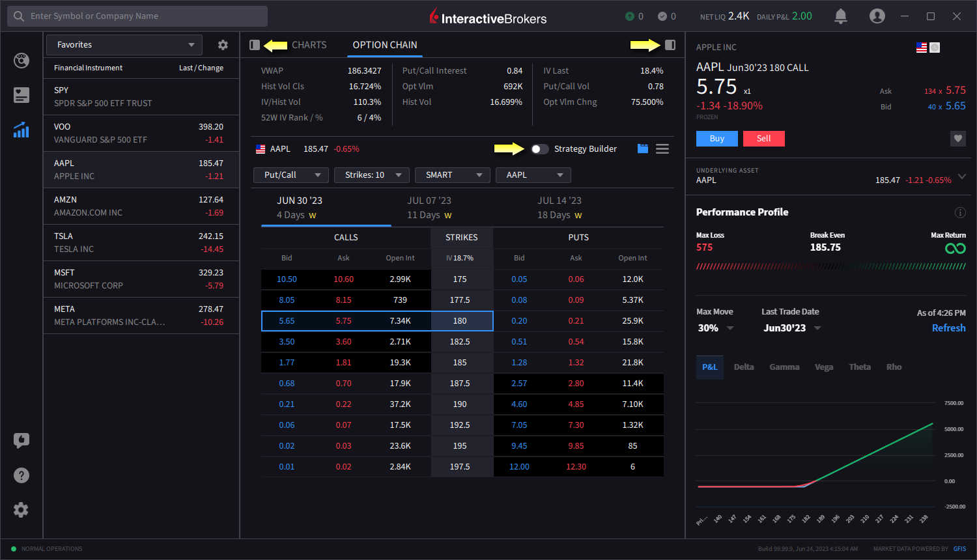Open the user account profile icon
This screenshot has height=560, width=977.
(877, 16)
